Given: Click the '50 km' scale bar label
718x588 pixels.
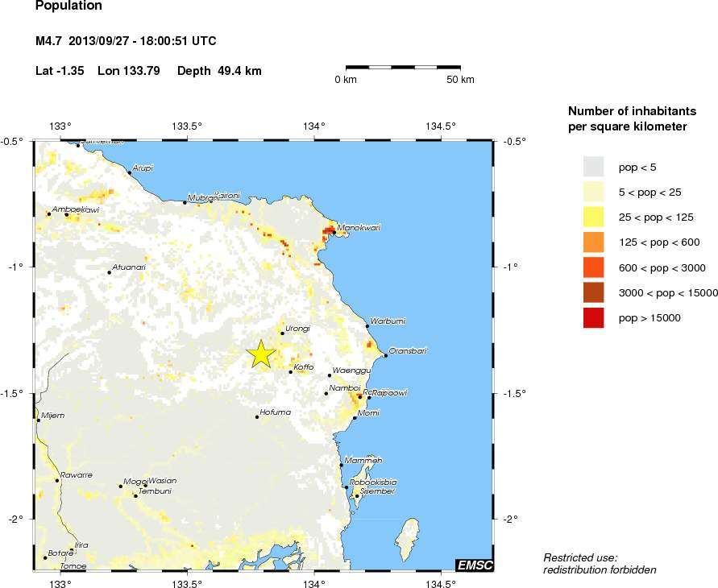Looking at the screenshot, I should click(461, 80).
